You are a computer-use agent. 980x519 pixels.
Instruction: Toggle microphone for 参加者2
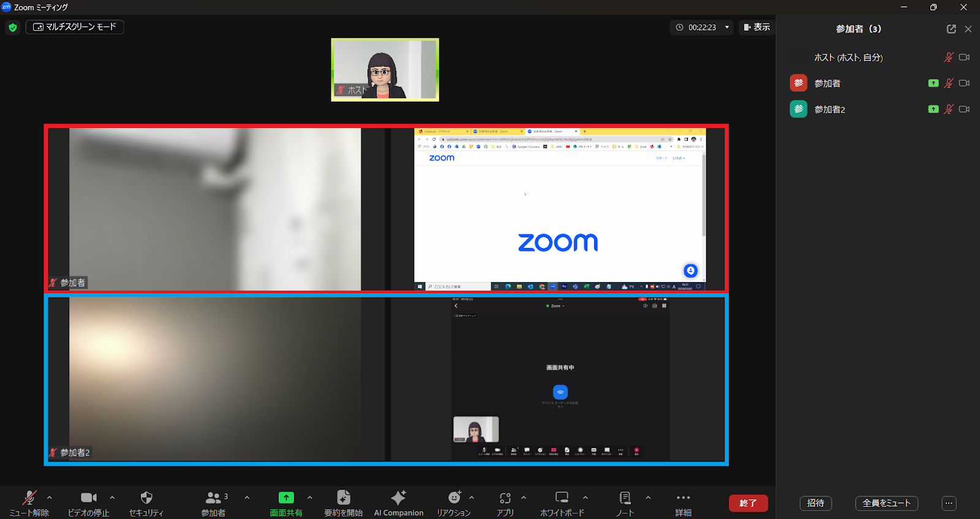coord(949,109)
